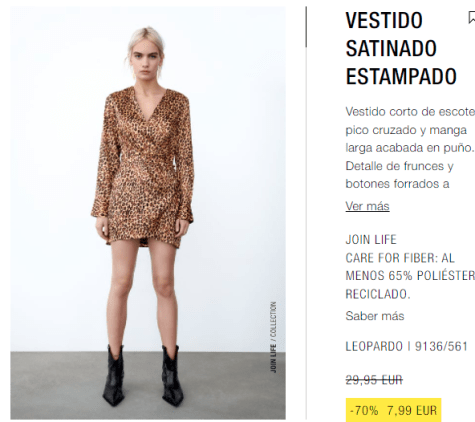The image size is (475, 422).
Task: Expand description with Ver más link
Action: 367,206
